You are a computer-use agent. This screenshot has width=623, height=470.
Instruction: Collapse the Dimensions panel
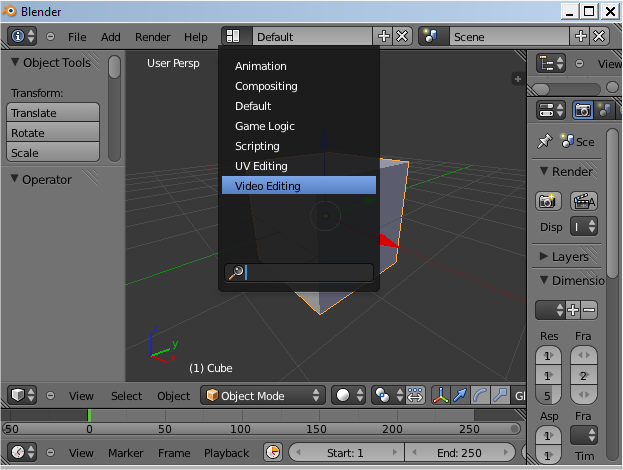[x=544, y=280]
